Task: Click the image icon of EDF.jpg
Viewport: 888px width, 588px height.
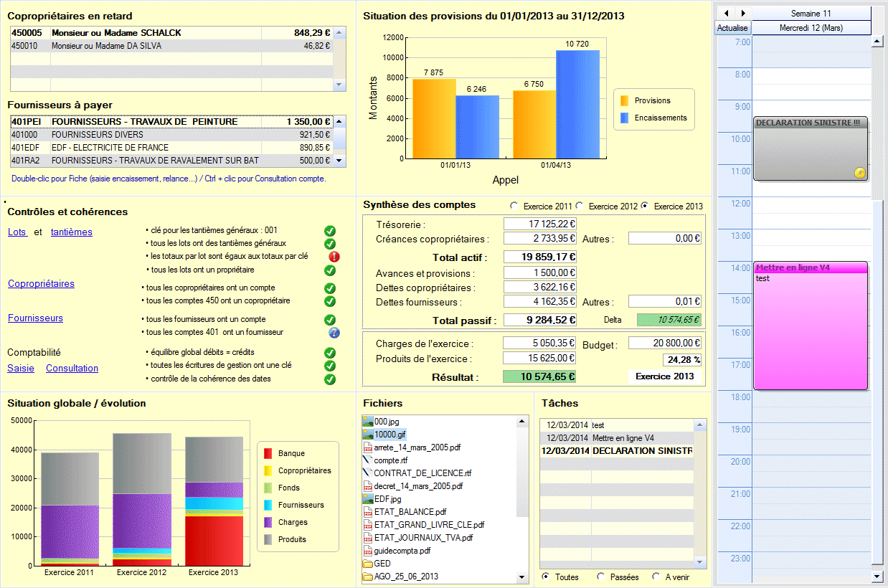Action: tap(368, 499)
